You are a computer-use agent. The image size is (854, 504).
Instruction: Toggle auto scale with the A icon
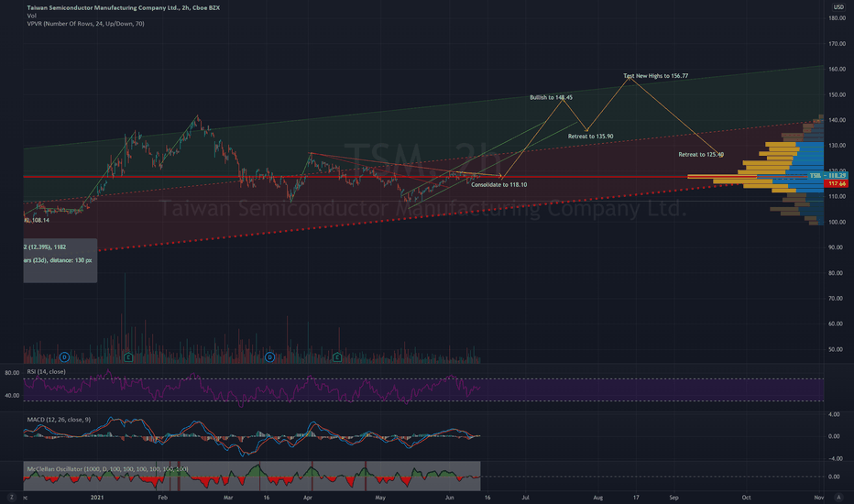(x=839, y=498)
